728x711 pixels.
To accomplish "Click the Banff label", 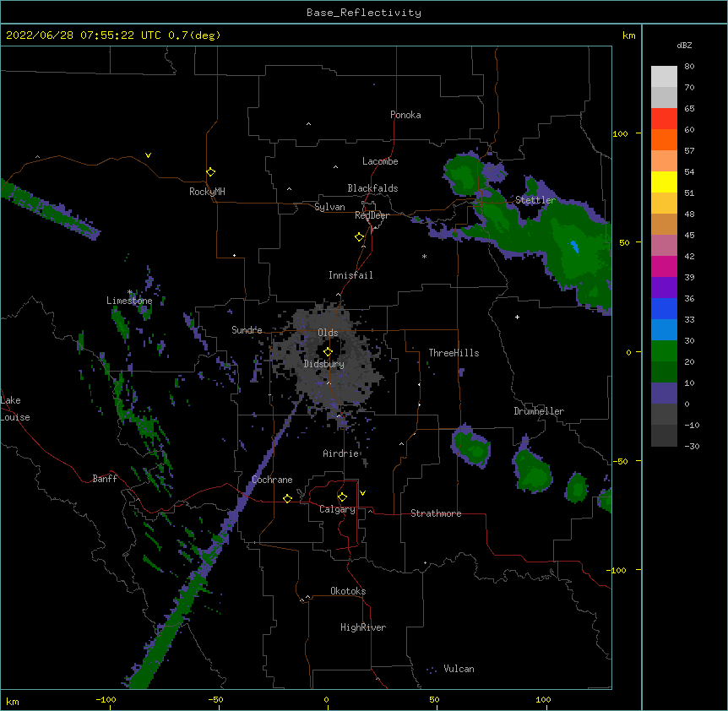I will [105, 479].
